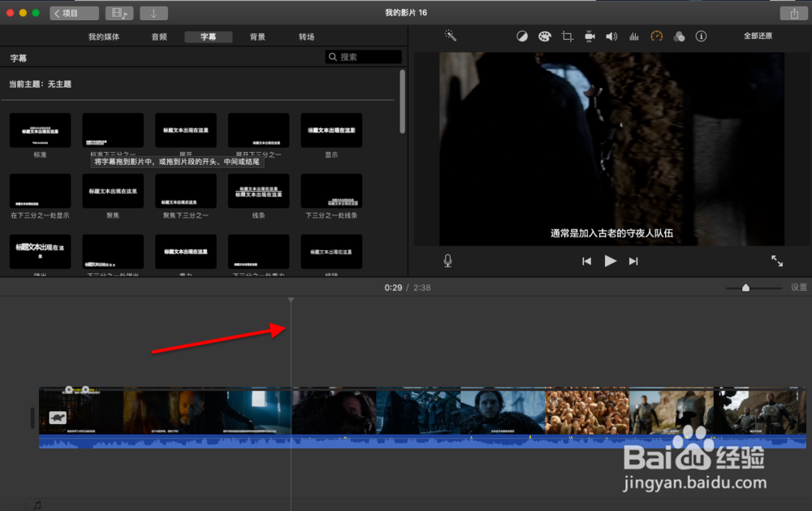This screenshot has width=812, height=511.
Task: Click the 0:29 current time display
Action: [393, 288]
